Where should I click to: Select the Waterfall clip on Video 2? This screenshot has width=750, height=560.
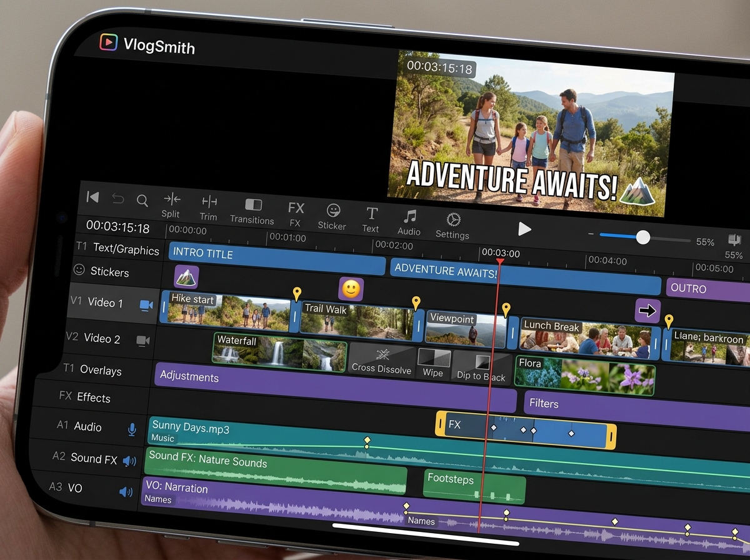(280, 352)
